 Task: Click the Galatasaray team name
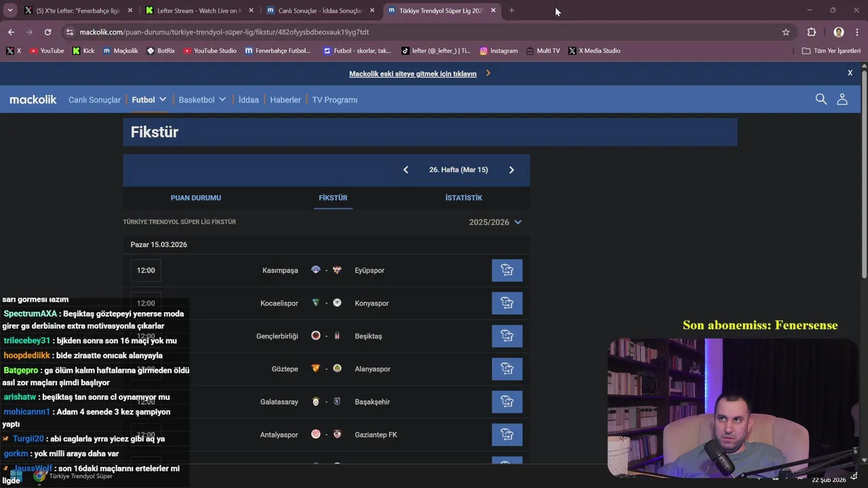279,402
